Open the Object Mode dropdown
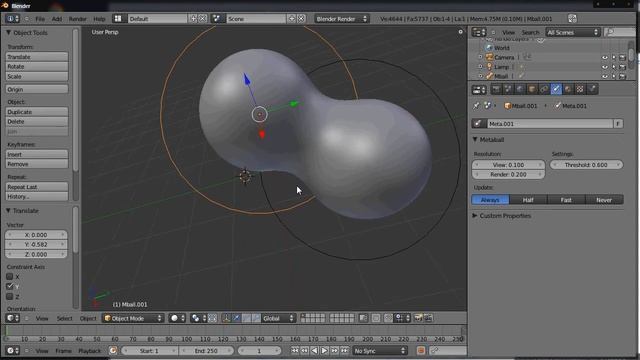This screenshot has width=640, height=360. click(133, 318)
